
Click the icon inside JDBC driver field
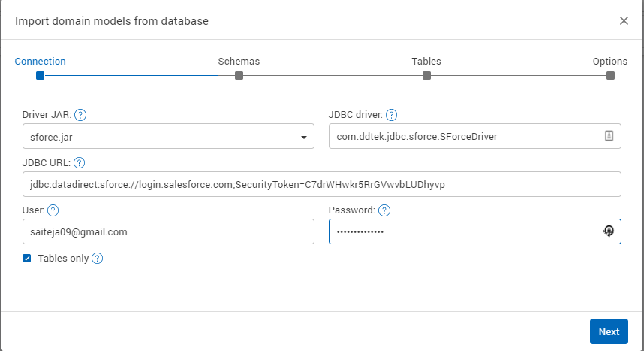point(609,136)
